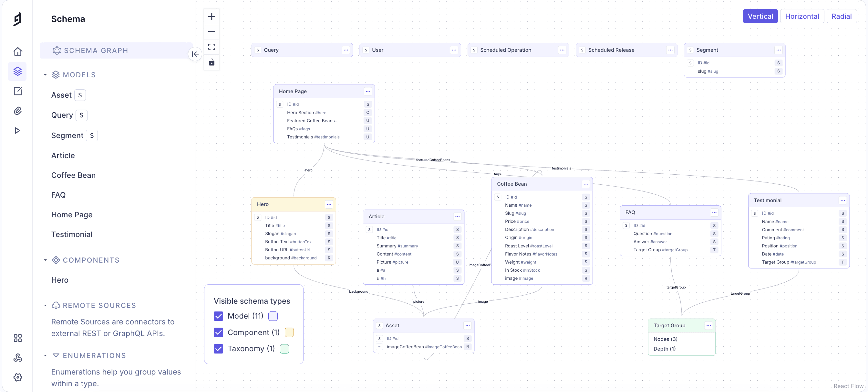Collapse the COMPONENTS section
The image size is (868, 392).
pyautogui.click(x=46, y=260)
